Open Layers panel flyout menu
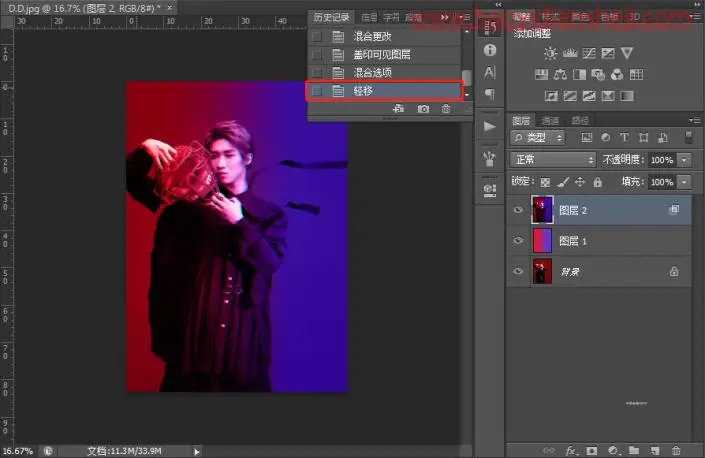Screen dimensions: 705x458 (x=695, y=120)
